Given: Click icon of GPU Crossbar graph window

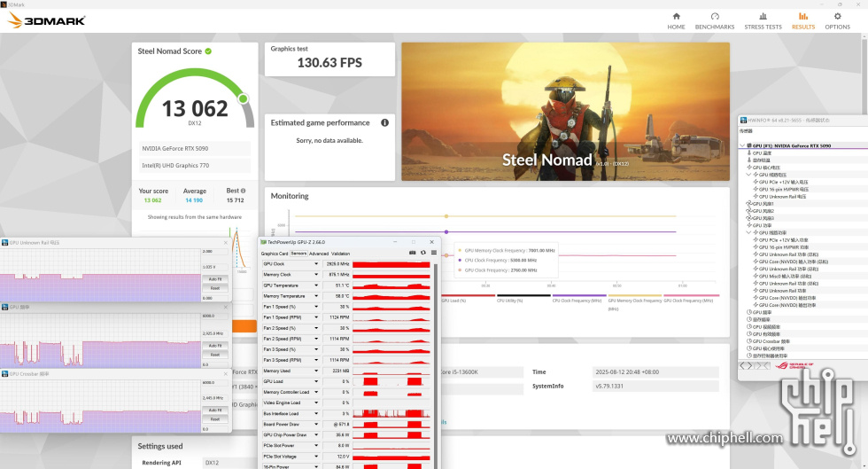Looking at the screenshot, I should click(x=5, y=374).
